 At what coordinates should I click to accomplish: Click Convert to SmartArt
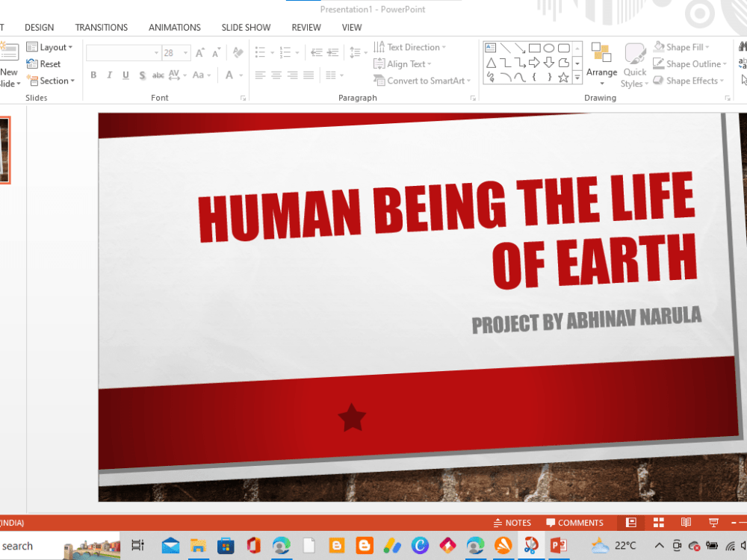point(422,81)
